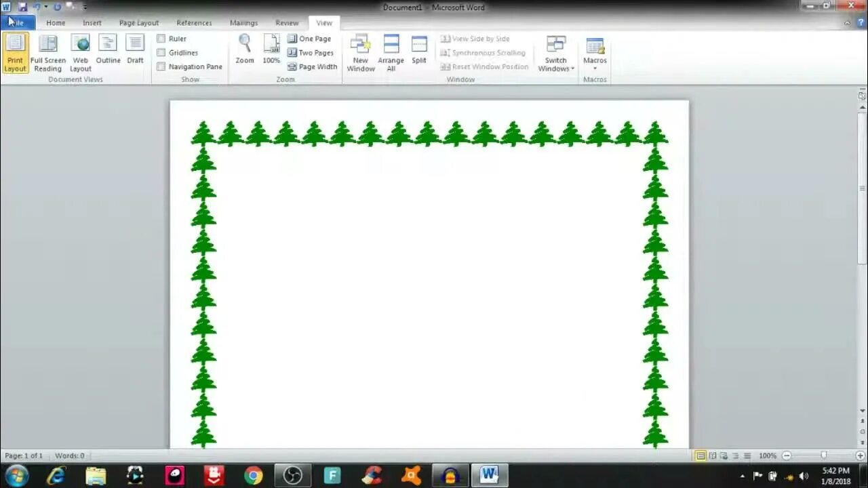Click the Word application icon in title bar

(6, 7)
